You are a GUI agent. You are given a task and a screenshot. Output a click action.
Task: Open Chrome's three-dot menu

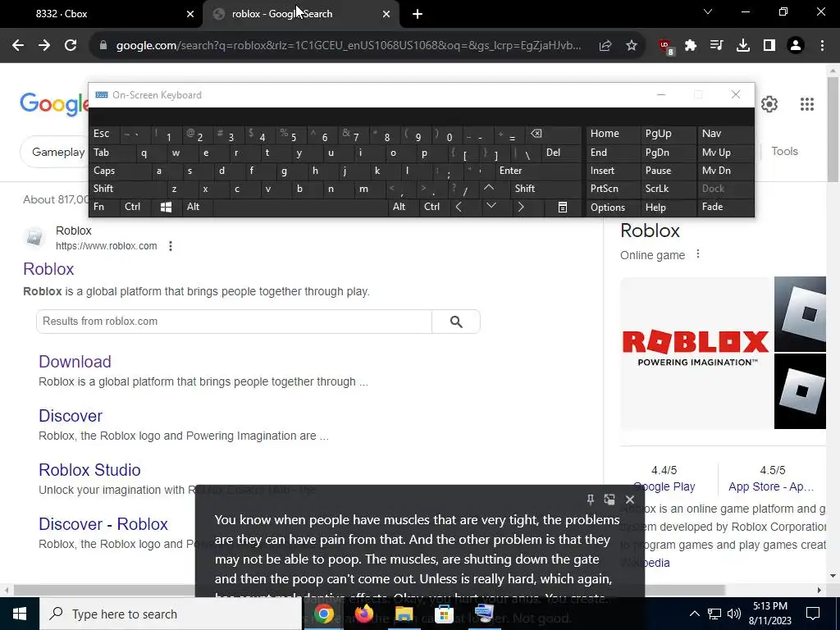coord(822,46)
